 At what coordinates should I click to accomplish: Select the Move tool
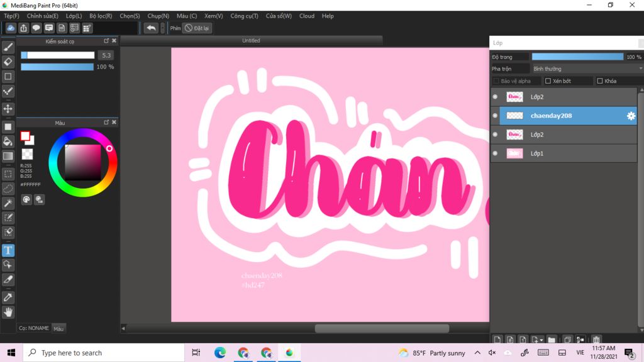(x=8, y=109)
